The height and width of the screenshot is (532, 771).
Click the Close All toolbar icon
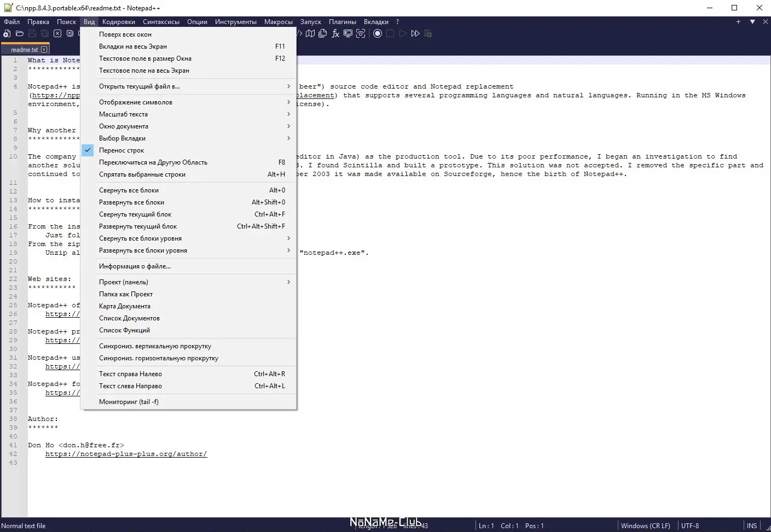[x=70, y=33]
